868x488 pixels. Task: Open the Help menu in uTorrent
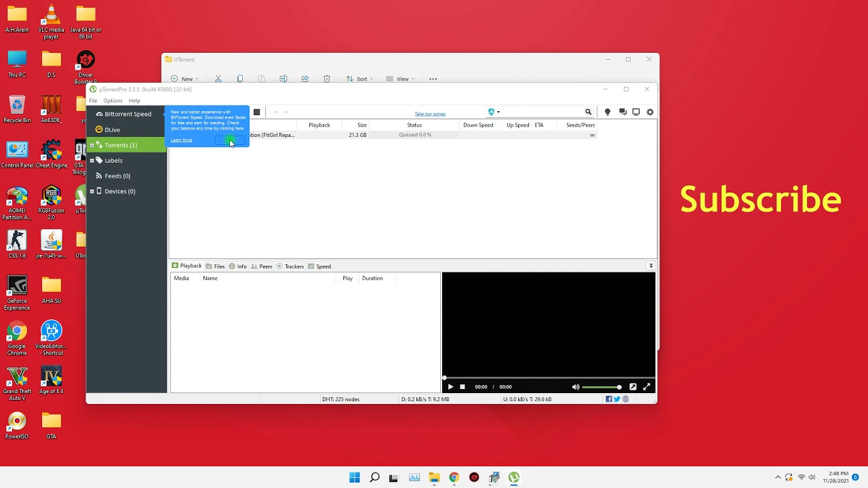pyautogui.click(x=134, y=101)
